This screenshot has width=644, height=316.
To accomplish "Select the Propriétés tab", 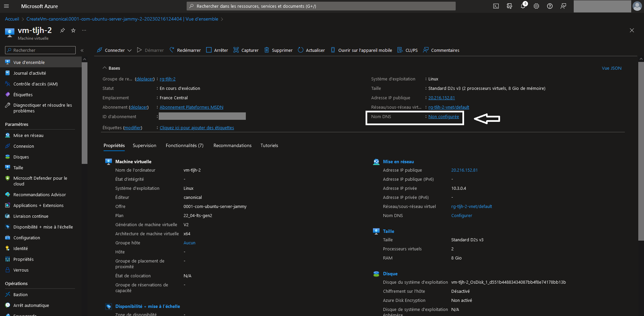I will pyautogui.click(x=114, y=145).
